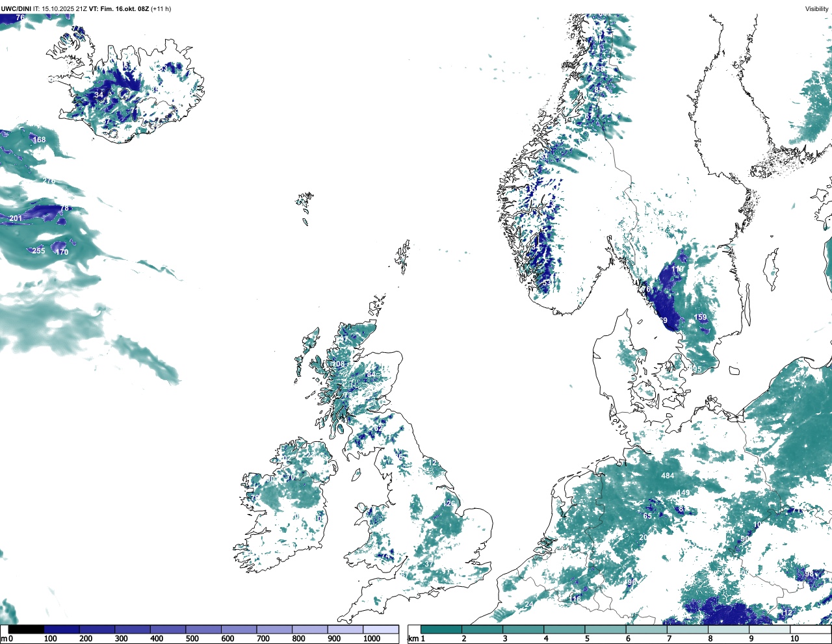Select the 7–8 km legend swatch

(x=687, y=629)
